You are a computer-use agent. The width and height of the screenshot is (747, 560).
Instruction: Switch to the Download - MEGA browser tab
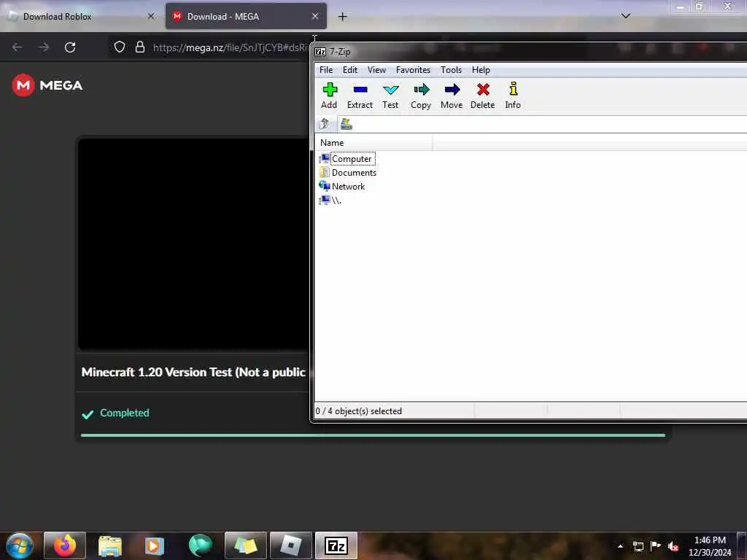point(246,17)
